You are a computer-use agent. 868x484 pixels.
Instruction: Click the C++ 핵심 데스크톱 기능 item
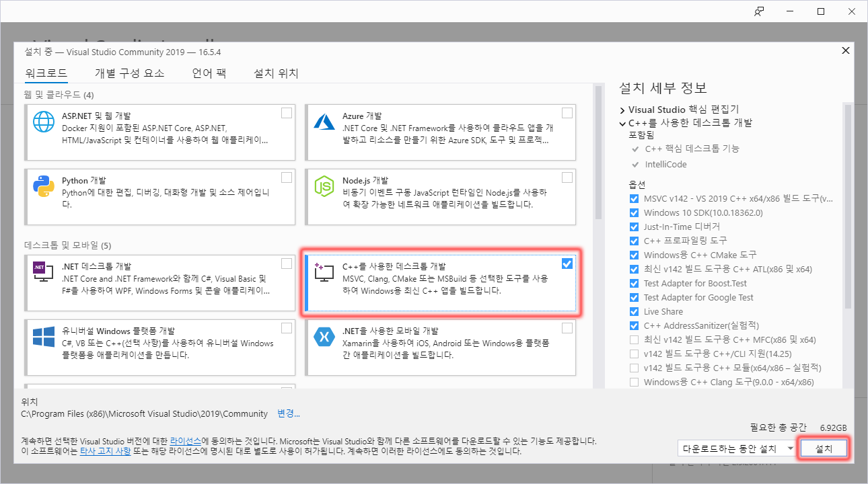pyautogui.click(x=692, y=149)
